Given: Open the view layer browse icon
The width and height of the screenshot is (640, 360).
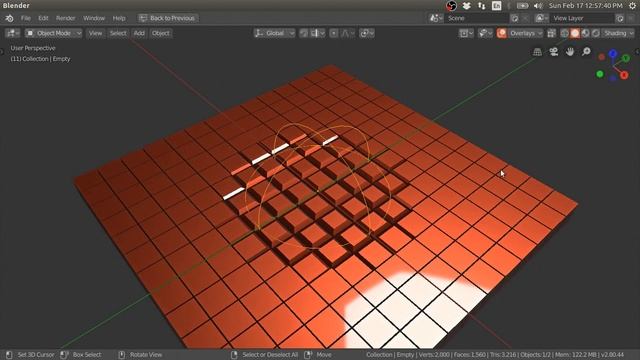Looking at the screenshot, I should (542, 18).
